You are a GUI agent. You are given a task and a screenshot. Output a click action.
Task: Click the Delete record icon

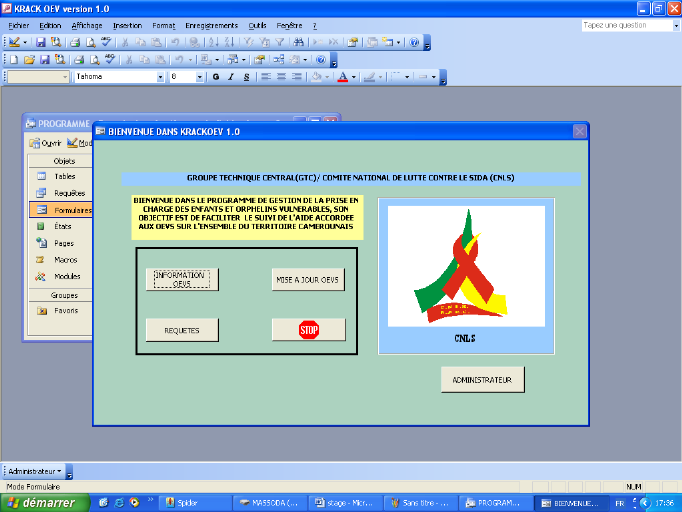334,42
